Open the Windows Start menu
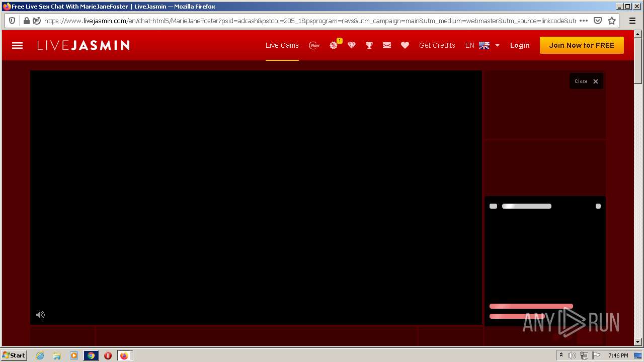The image size is (644, 362). tap(14, 355)
